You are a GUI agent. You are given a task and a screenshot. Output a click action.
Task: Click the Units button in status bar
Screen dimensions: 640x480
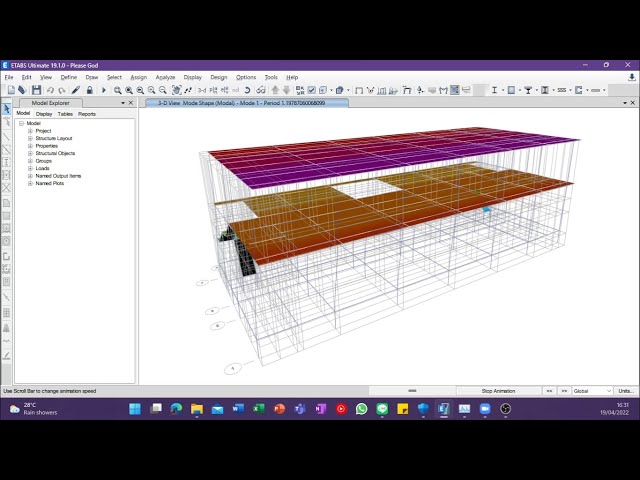625,391
